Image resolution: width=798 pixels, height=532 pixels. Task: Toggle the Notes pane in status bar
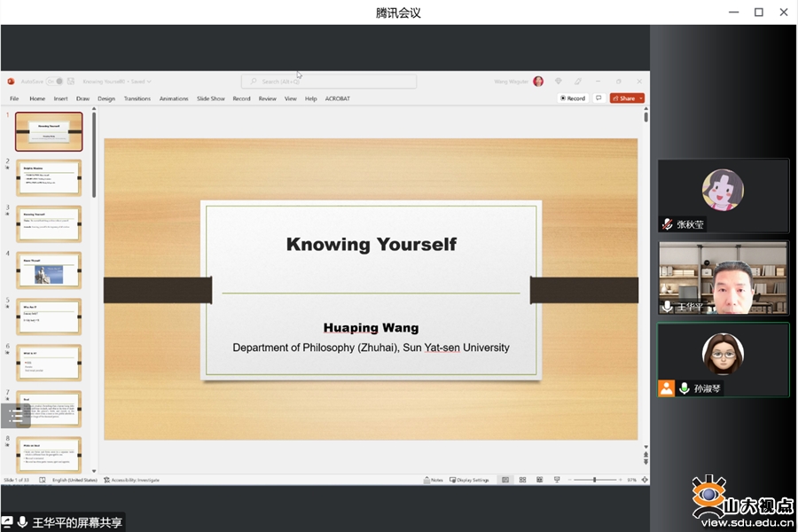434,480
